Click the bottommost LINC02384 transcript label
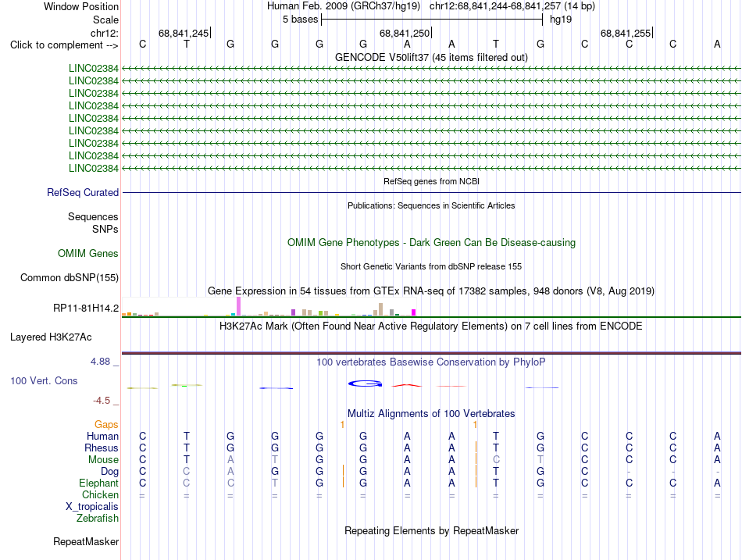The width and height of the screenshot is (742, 560). pos(93,168)
